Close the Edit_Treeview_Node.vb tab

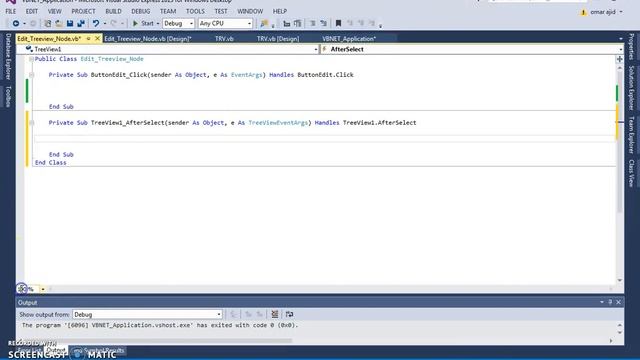tap(97, 39)
